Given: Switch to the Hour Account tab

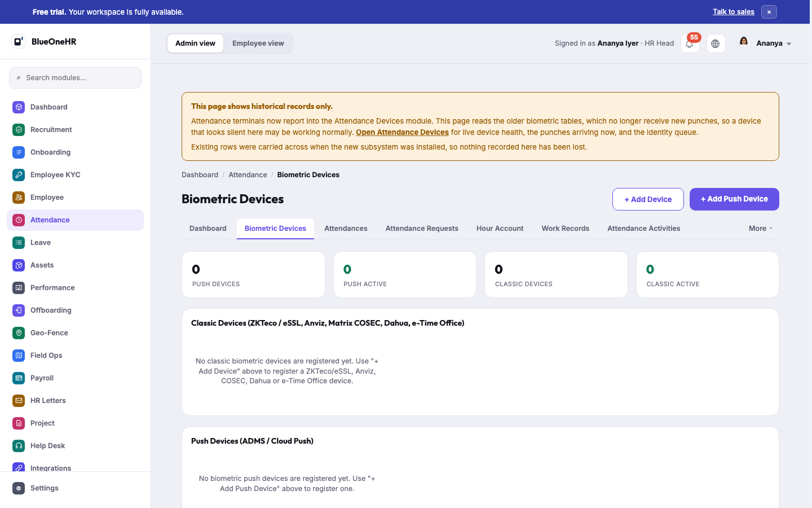Looking at the screenshot, I should coord(500,229).
